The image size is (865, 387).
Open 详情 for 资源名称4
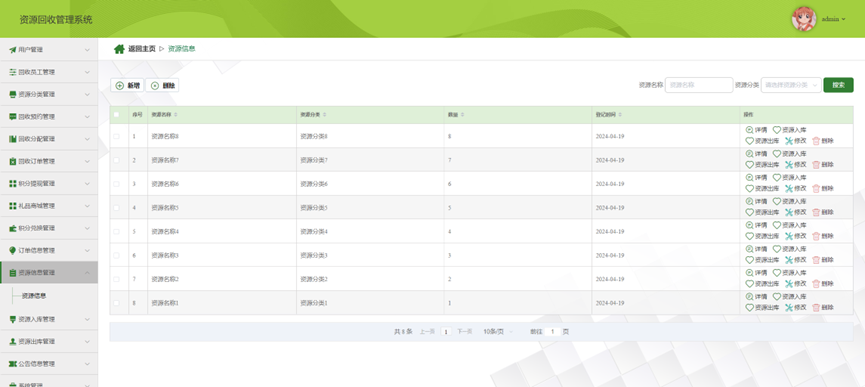pyautogui.click(x=756, y=225)
